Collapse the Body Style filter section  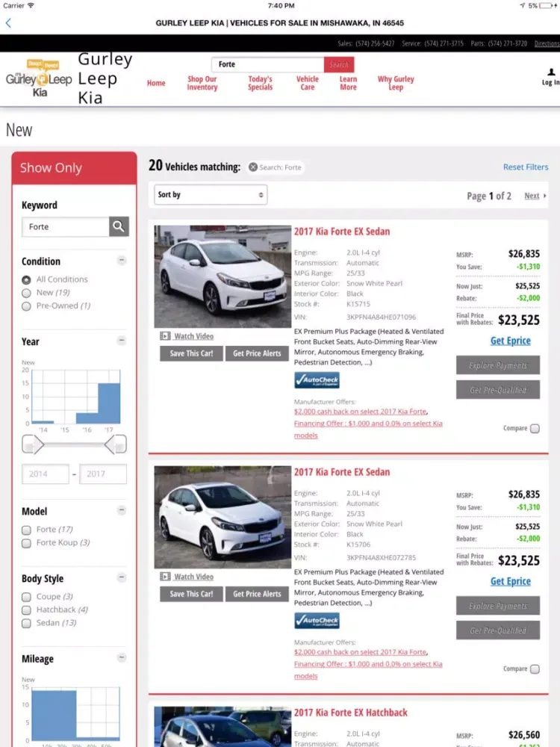(x=122, y=577)
